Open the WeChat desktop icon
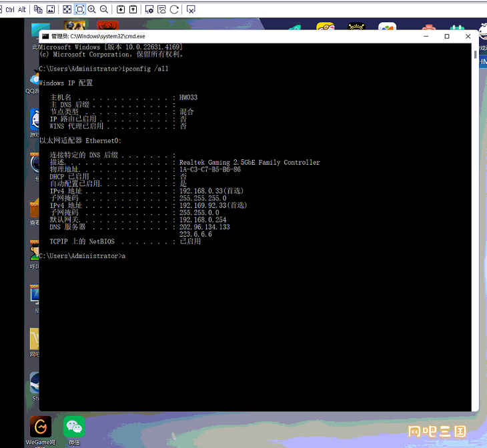 point(74,431)
